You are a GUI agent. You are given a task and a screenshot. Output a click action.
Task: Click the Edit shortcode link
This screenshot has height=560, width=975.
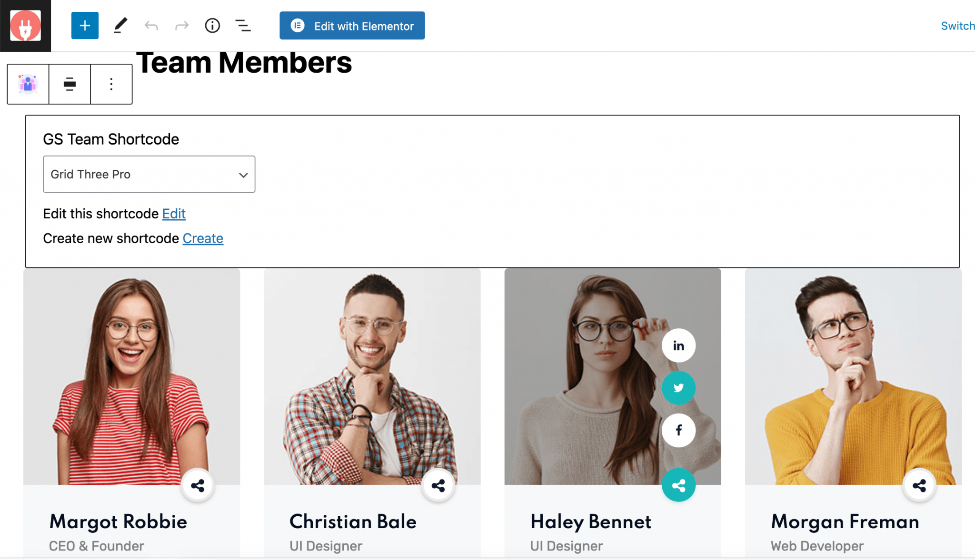pos(174,214)
